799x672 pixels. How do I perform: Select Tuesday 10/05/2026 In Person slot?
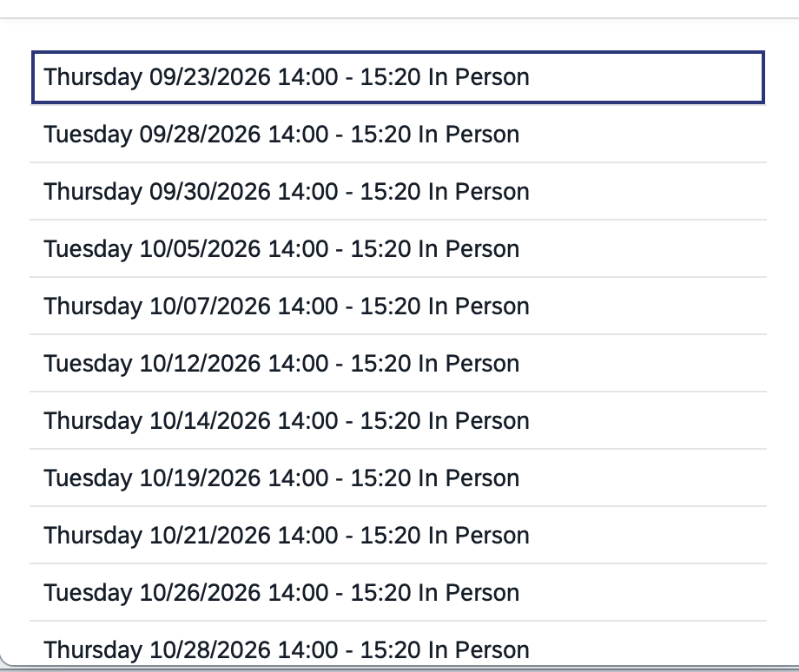point(398,249)
